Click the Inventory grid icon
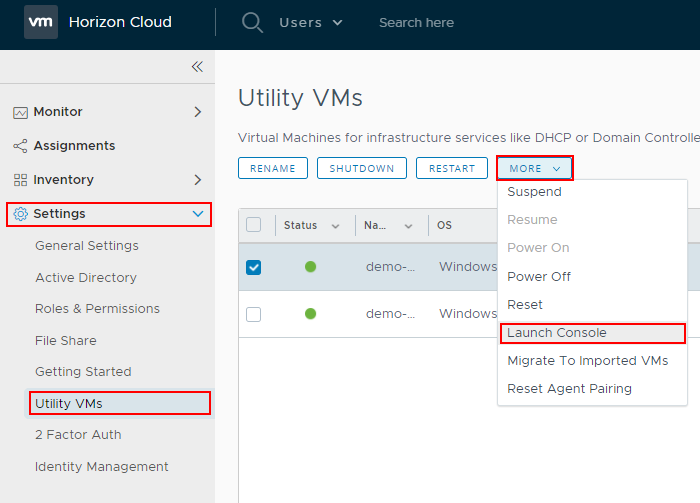 pos(20,180)
